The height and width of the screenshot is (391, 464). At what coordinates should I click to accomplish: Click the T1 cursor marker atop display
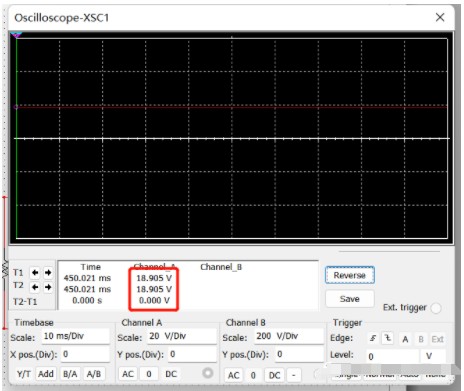pos(16,35)
